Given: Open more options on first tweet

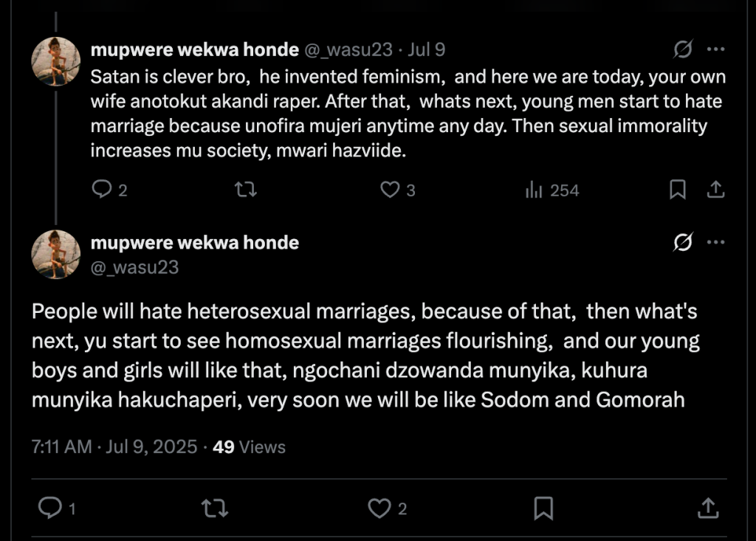Looking at the screenshot, I should [x=715, y=49].
